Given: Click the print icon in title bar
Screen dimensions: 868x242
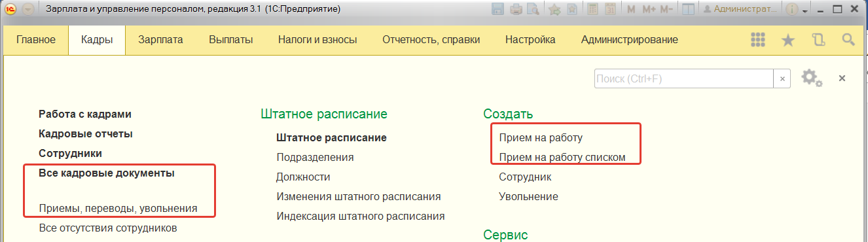Looking at the screenshot, I should [x=515, y=9].
